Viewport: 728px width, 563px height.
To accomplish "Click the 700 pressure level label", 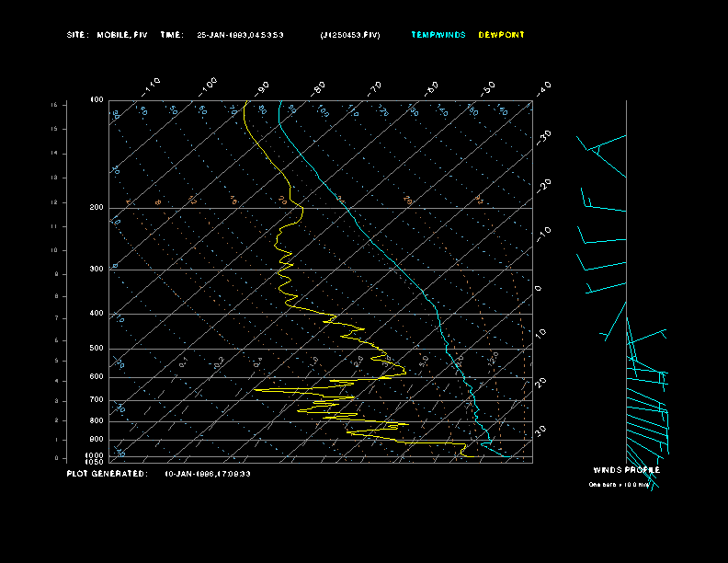I will tap(97, 399).
